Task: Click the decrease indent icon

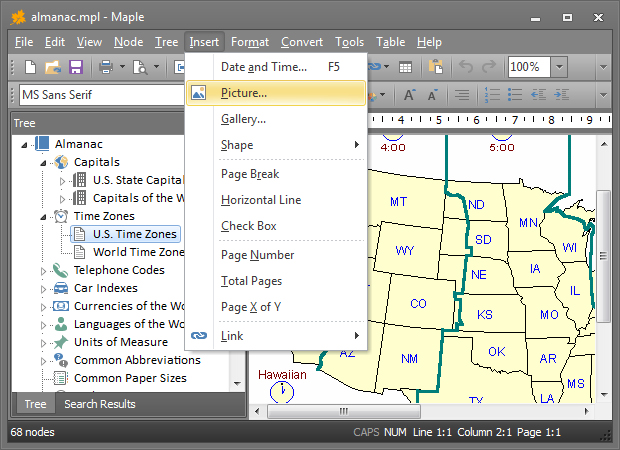Action: pos(538,95)
